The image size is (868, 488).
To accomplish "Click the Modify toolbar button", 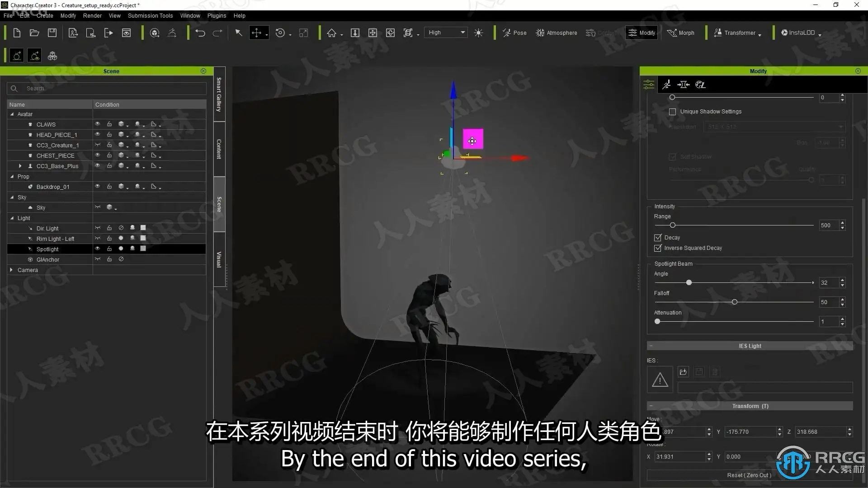I will 642,33.
